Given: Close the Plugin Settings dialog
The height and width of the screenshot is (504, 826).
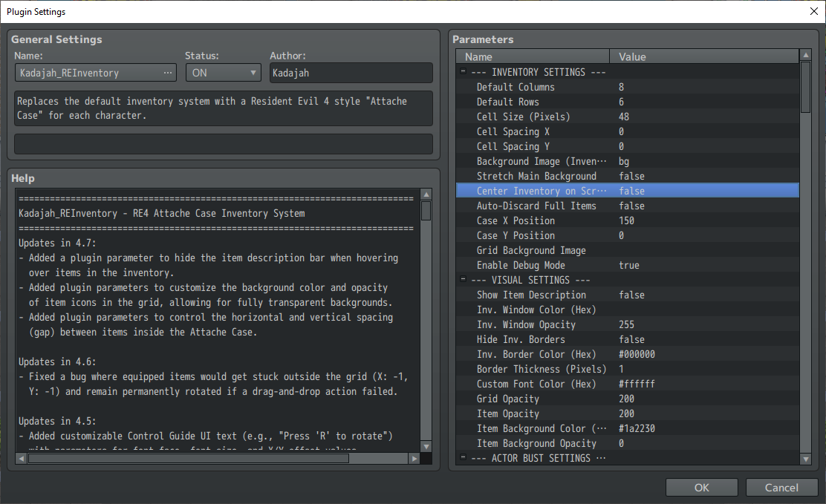Looking at the screenshot, I should point(814,11).
